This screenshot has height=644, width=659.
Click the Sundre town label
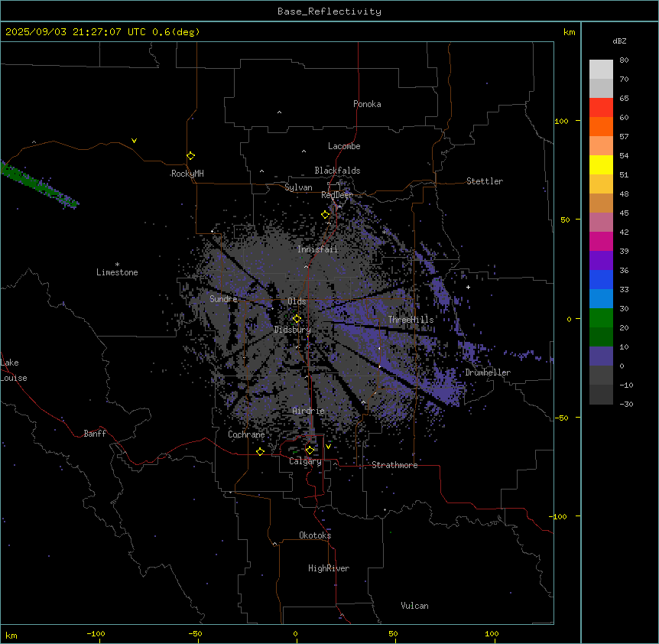(223, 299)
